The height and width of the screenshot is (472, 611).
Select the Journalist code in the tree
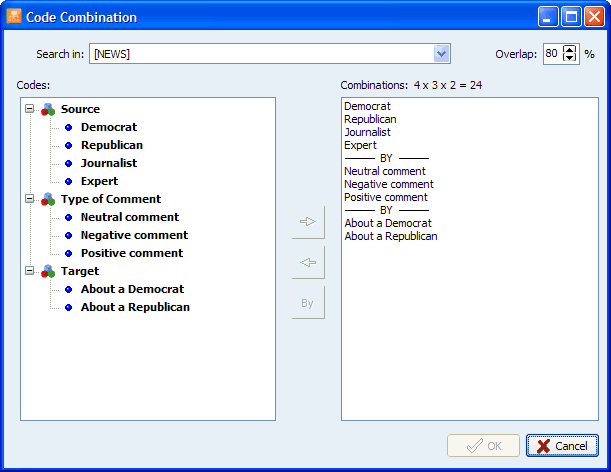(x=109, y=163)
